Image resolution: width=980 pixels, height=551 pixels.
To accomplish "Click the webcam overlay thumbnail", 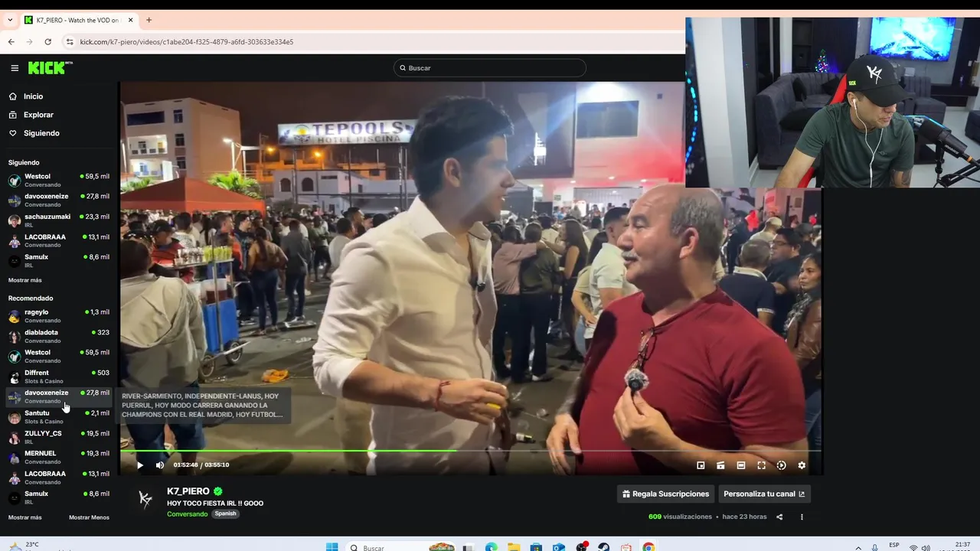I will [832, 103].
